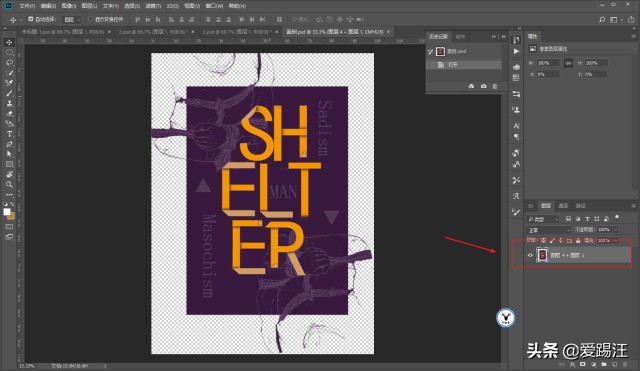Select the Hand tool
Viewport: 640px width, 371px height.
[x=9, y=174]
